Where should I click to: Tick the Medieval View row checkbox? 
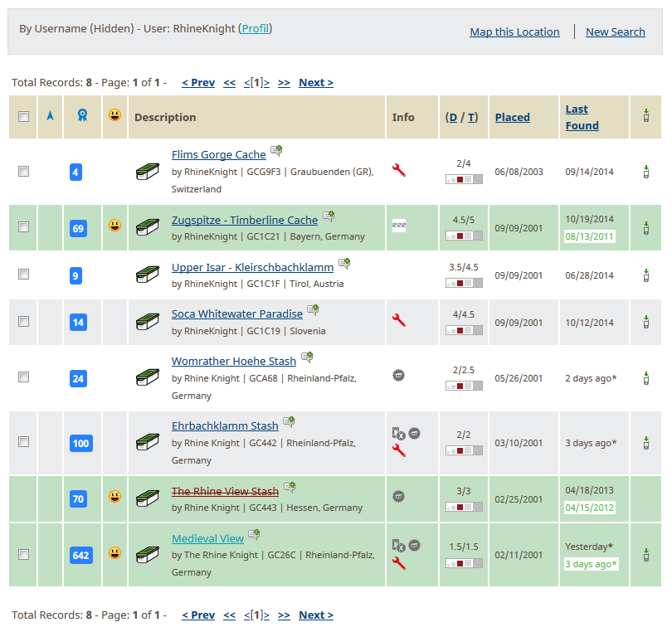(x=23, y=554)
